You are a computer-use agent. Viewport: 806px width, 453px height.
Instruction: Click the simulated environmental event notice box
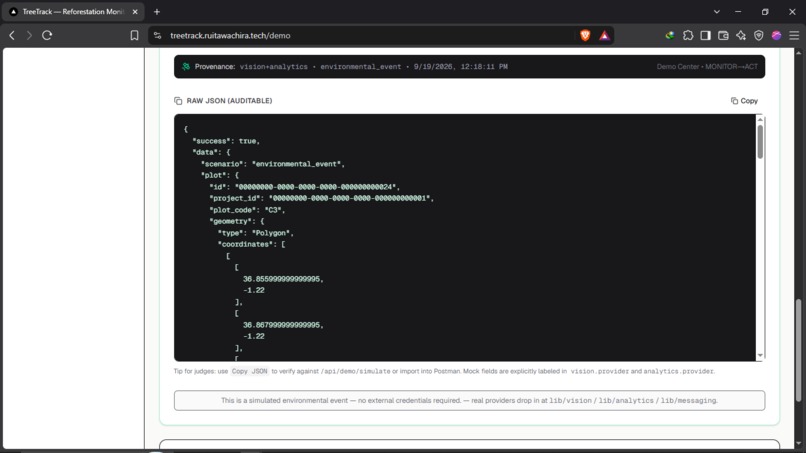click(469, 401)
